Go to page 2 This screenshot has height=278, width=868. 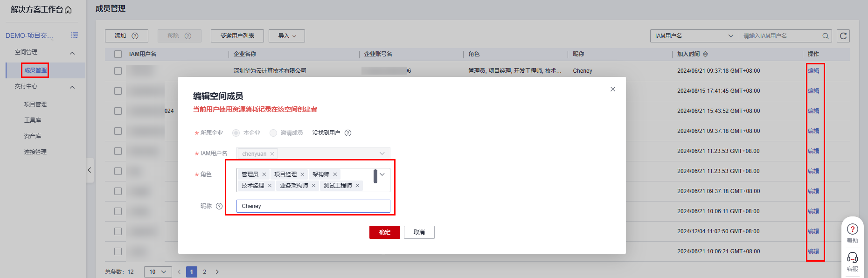(204, 272)
